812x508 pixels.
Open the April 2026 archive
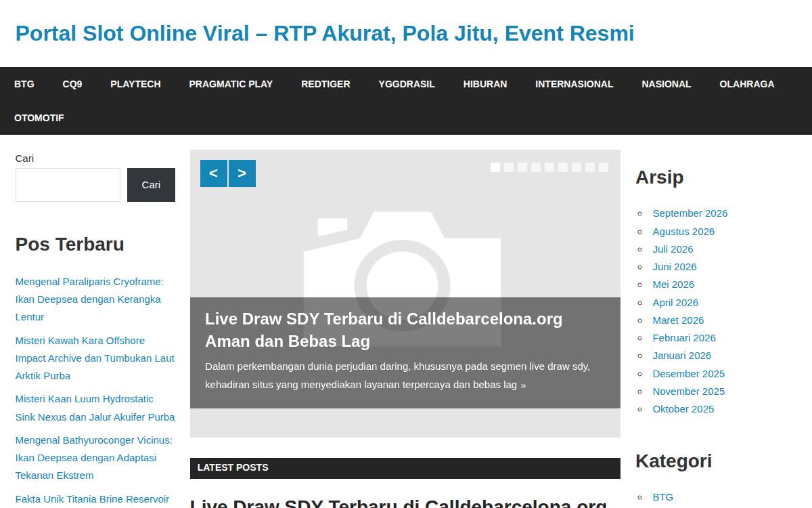[675, 303]
